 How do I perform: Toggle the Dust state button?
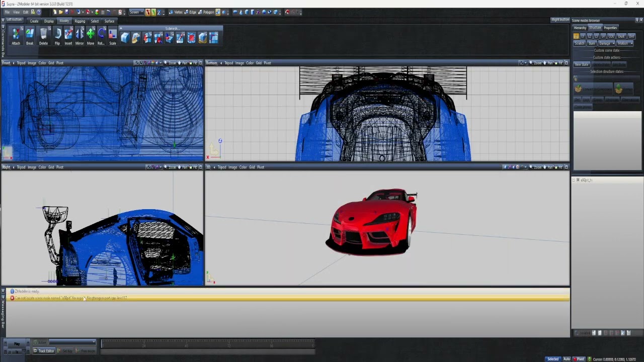(x=621, y=36)
